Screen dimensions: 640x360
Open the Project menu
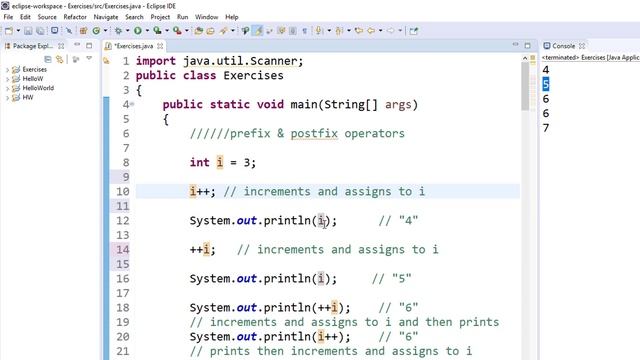(x=160, y=17)
